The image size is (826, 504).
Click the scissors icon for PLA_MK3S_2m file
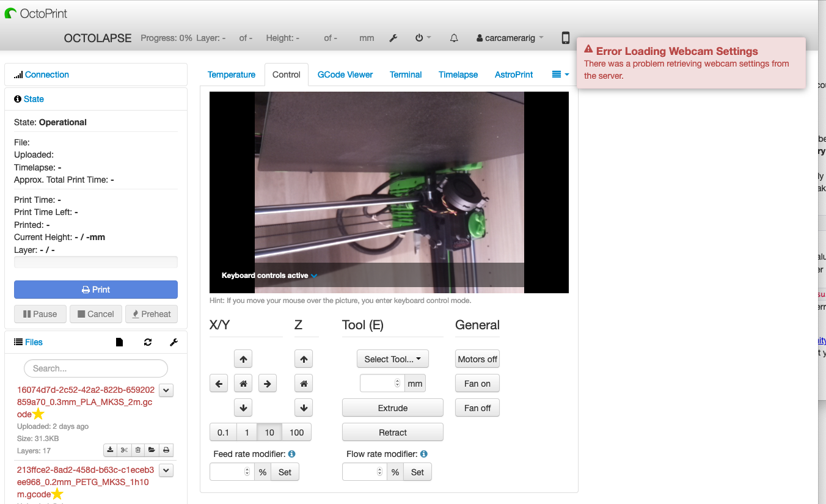click(124, 450)
